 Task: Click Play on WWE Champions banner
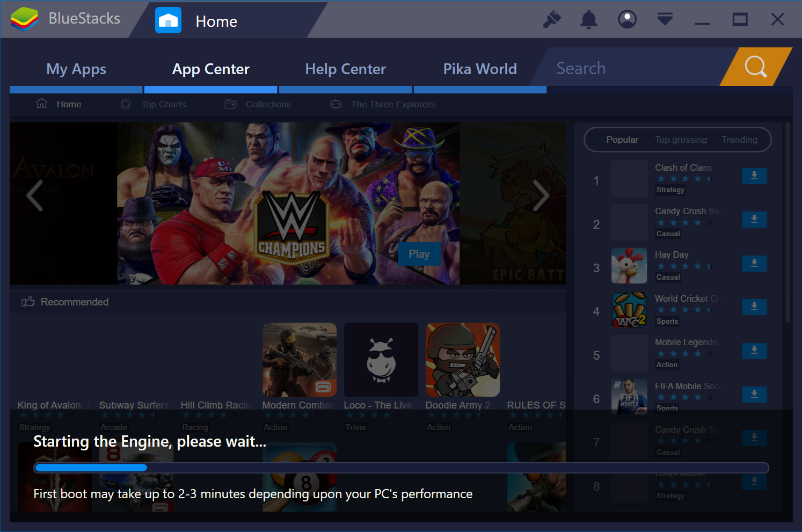419,254
